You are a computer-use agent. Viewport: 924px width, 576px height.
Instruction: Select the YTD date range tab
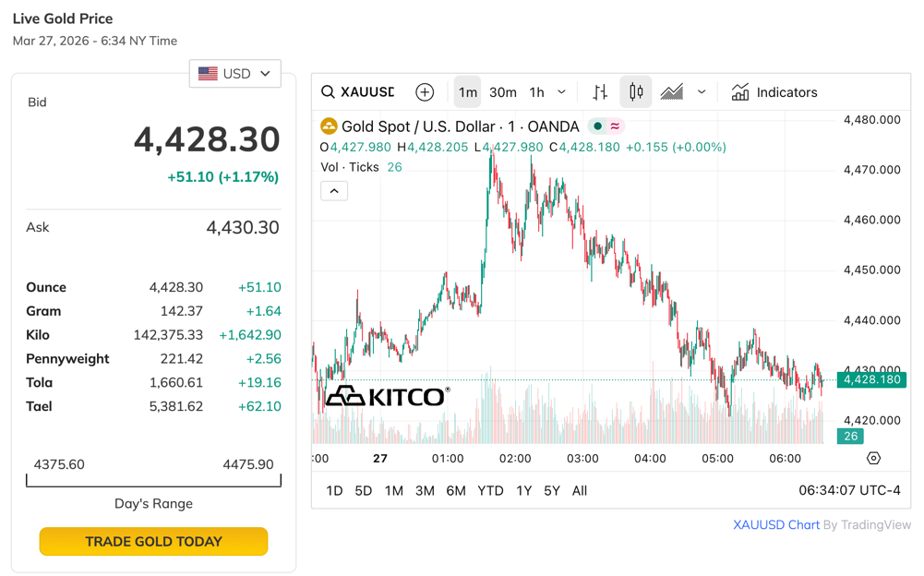click(490, 491)
